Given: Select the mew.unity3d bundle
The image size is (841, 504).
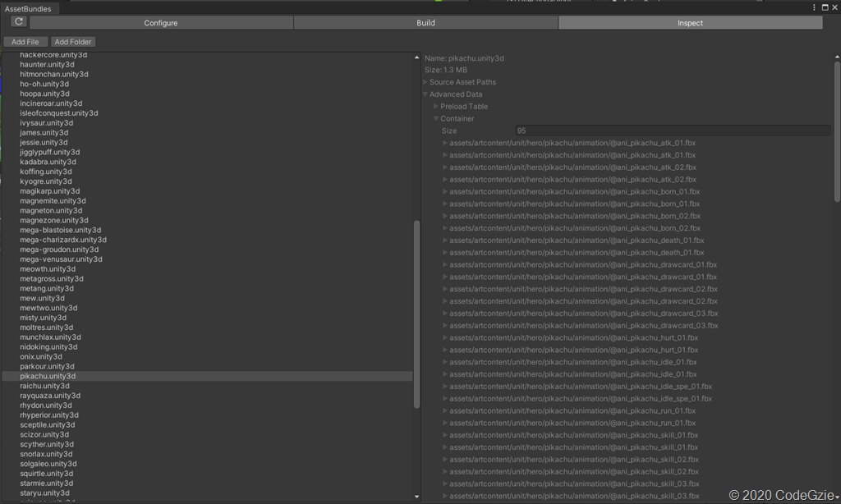Looking at the screenshot, I should (43, 298).
